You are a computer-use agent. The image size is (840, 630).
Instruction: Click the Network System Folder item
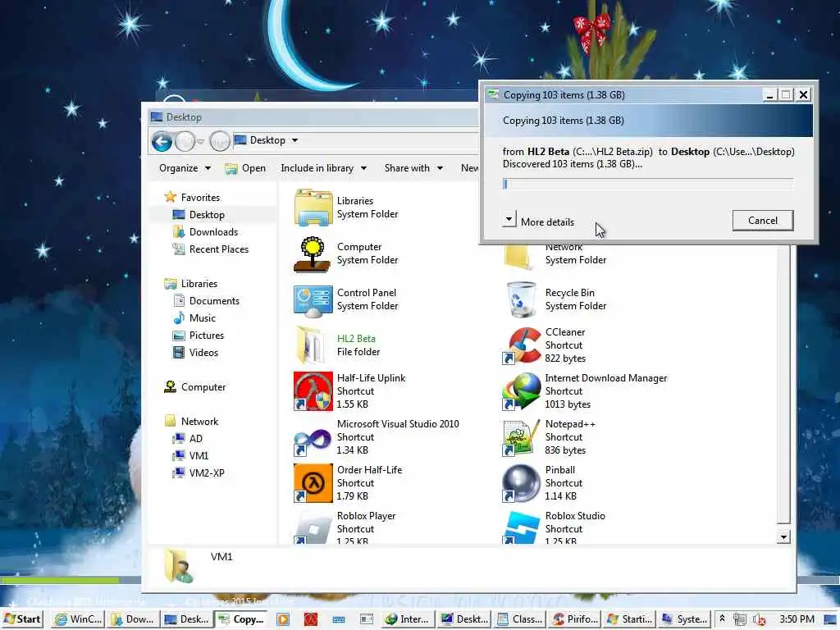(555, 257)
